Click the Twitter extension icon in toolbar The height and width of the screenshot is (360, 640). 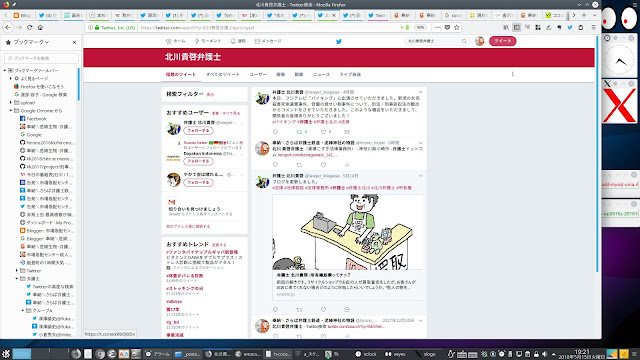[x=570, y=27]
